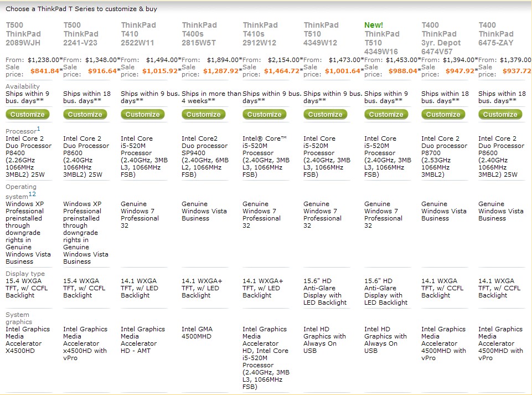This screenshot has width=532, height=395.
Task: Click the $841.84 sale price
Action: point(45,71)
